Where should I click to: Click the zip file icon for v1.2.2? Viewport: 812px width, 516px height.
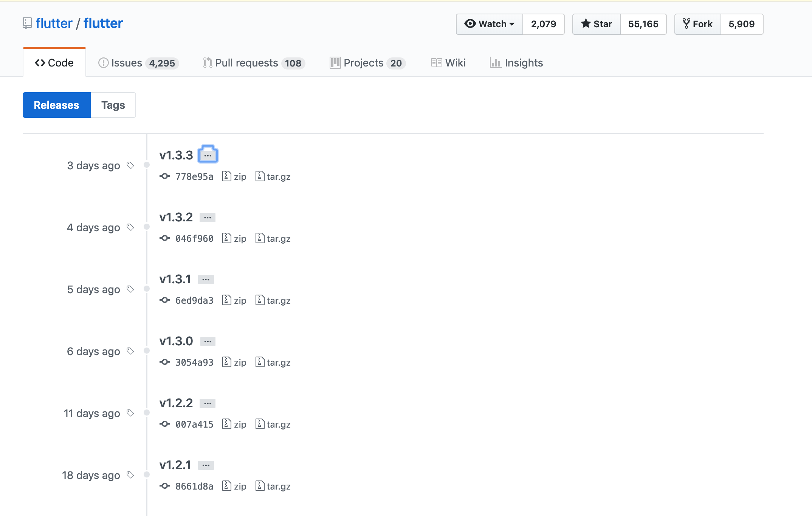[x=226, y=424]
